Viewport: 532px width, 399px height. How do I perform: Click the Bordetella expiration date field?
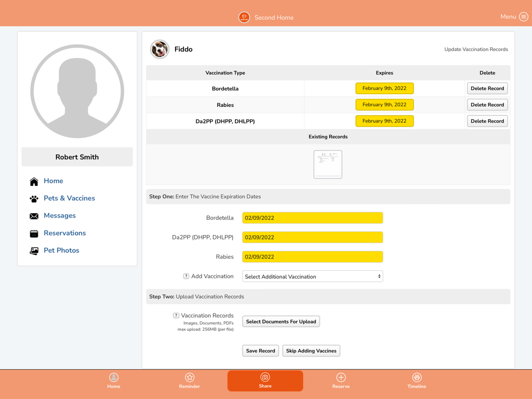tap(312, 218)
